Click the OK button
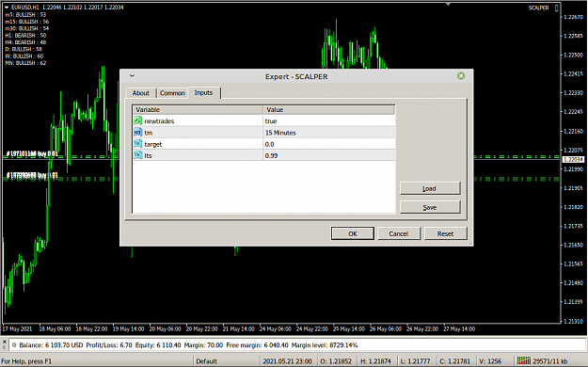Image resolution: width=588 pixels, height=367 pixels. tap(353, 233)
